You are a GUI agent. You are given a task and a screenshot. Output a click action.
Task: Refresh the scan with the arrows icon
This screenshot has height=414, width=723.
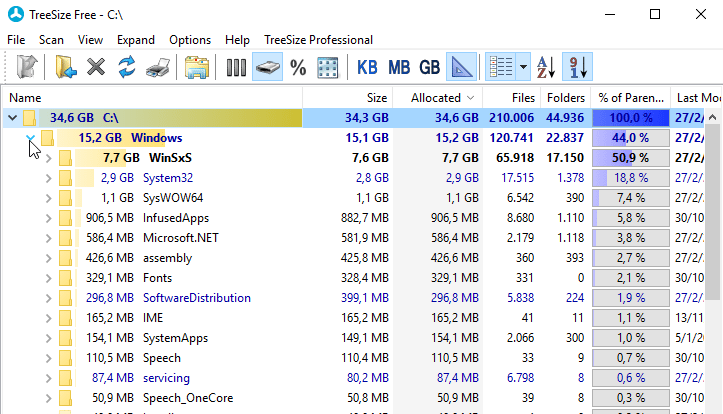(126, 68)
